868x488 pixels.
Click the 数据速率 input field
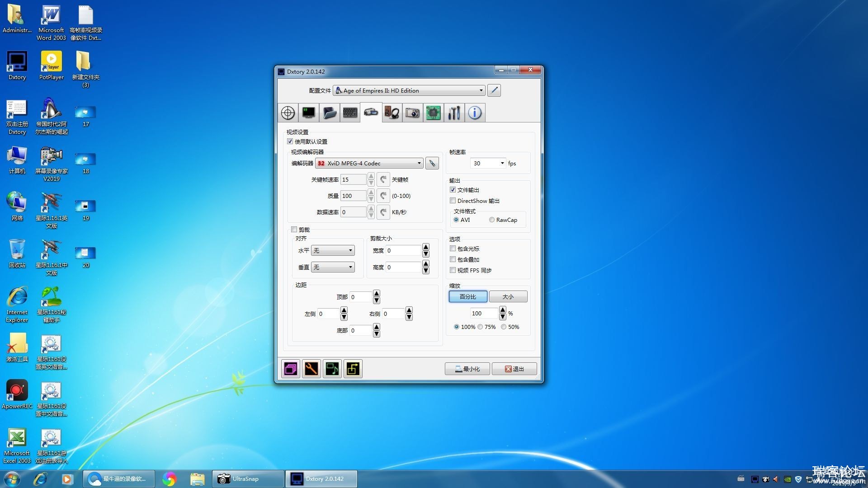(354, 212)
